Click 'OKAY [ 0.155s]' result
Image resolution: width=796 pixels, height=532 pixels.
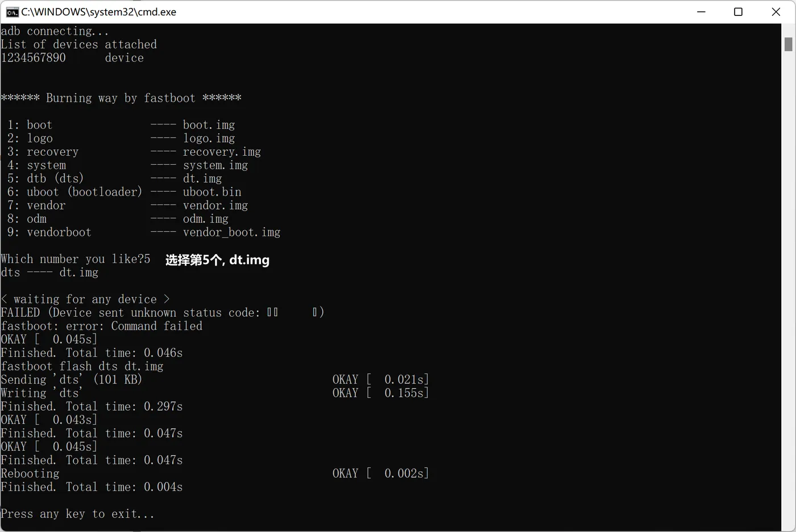[x=380, y=393]
